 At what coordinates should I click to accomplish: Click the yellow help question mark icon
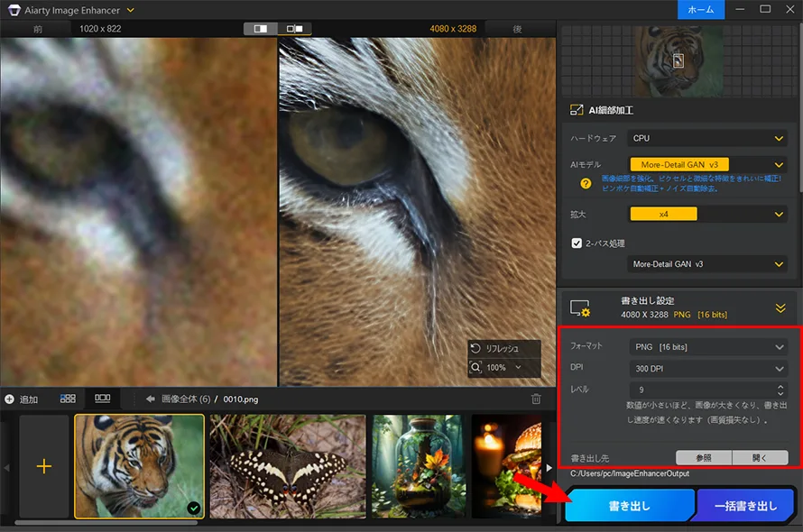(x=586, y=183)
